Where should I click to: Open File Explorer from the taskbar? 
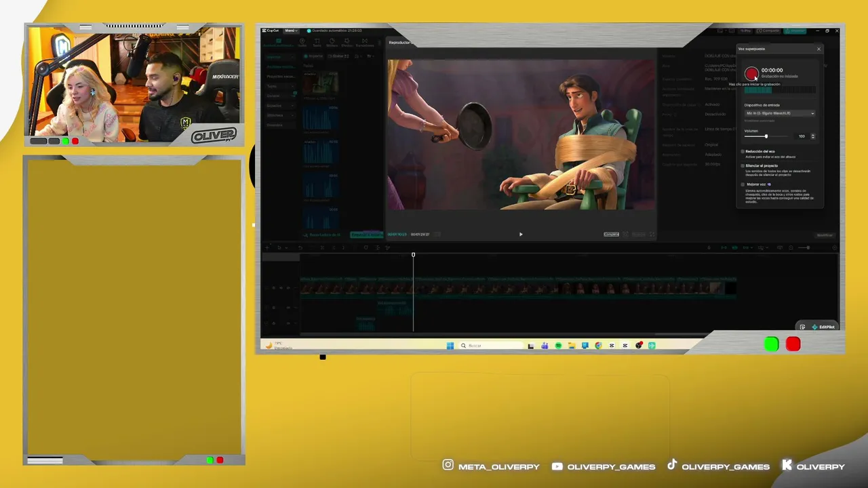572,346
